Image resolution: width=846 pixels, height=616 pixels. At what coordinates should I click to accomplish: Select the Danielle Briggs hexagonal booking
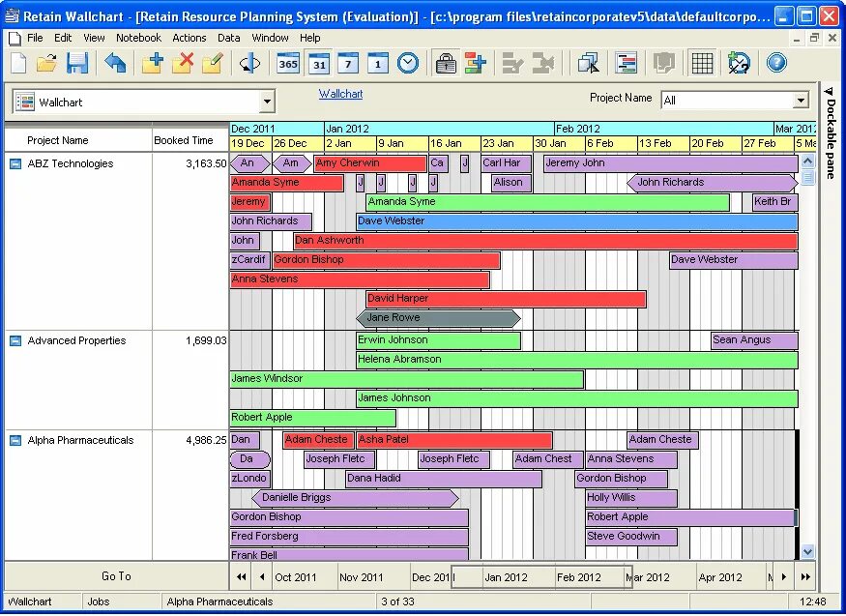(x=355, y=498)
